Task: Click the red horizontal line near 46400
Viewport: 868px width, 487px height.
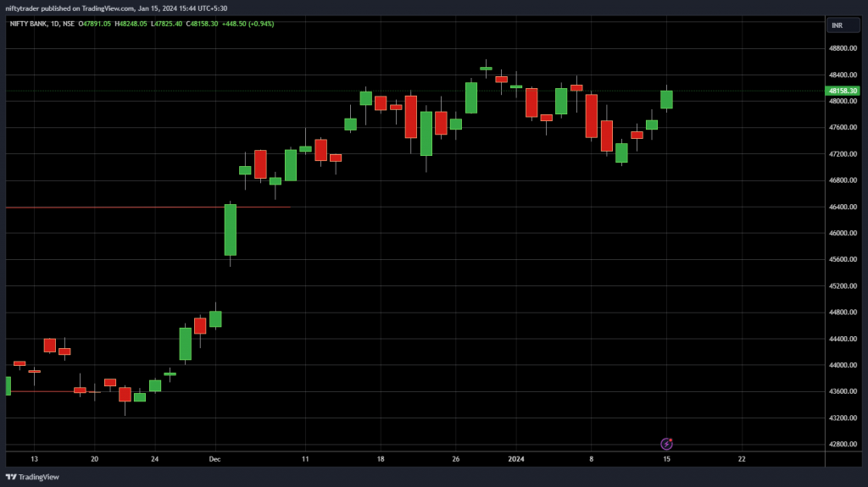Action: click(147, 207)
